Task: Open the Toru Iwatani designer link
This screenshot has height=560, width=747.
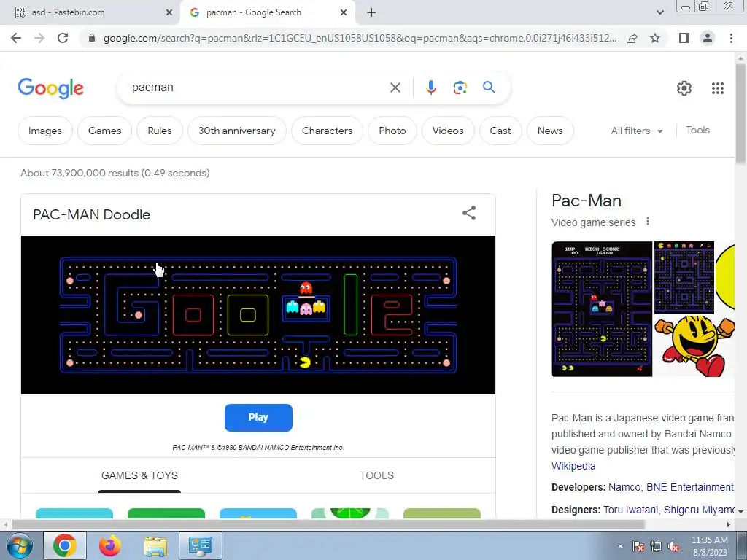Action: (x=631, y=510)
